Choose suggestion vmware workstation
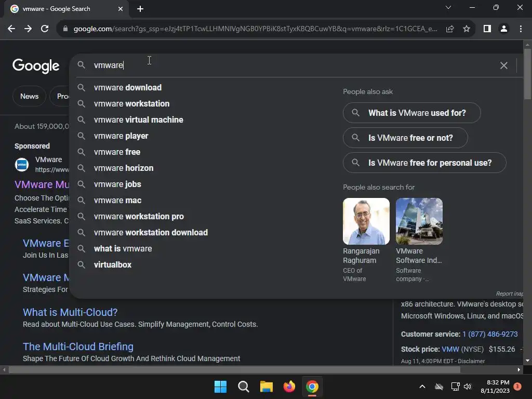532x399 pixels. click(x=131, y=103)
